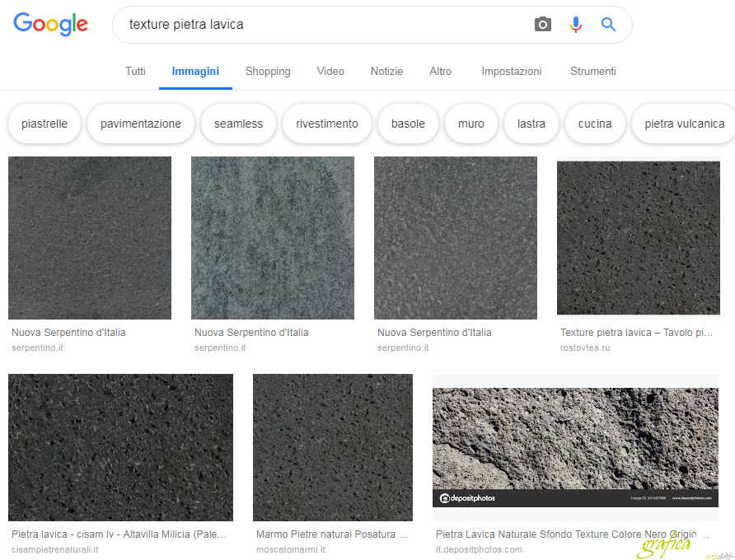
Task: Switch to the Tutti tab
Action: coord(135,72)
